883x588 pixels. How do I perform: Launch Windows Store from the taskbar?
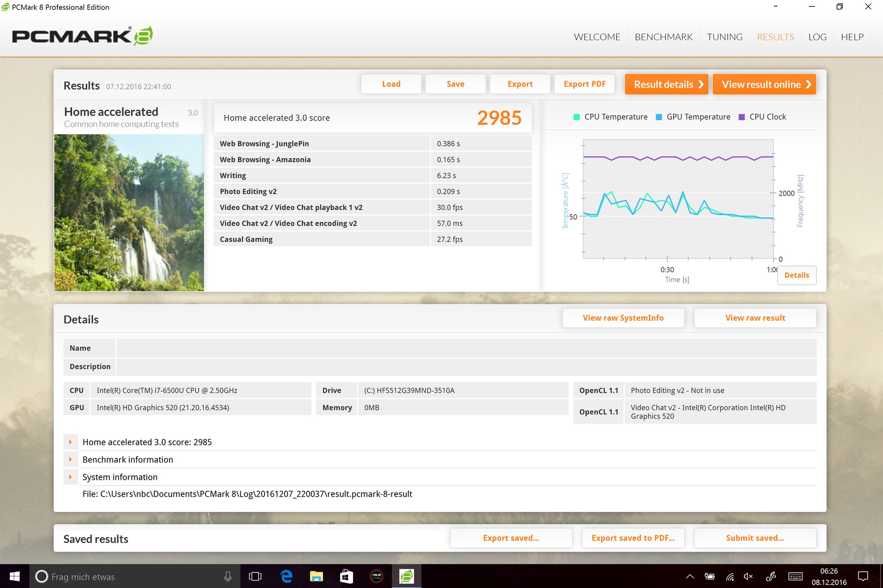pos(346,576)
